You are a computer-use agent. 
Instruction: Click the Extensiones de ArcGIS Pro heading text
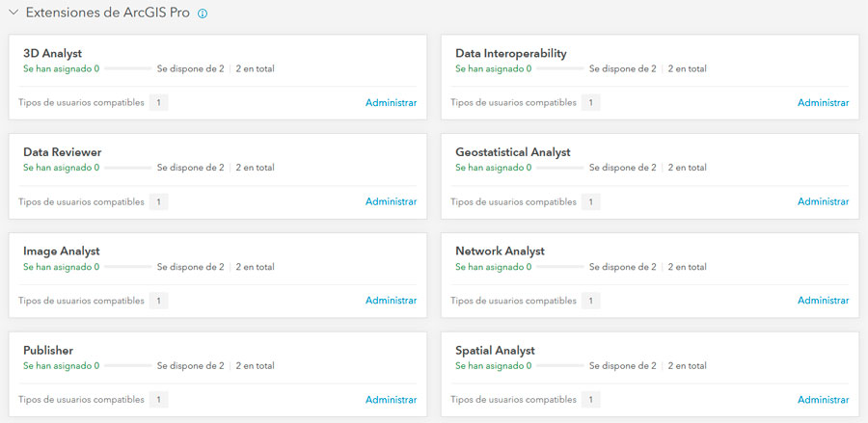(108, 13)
